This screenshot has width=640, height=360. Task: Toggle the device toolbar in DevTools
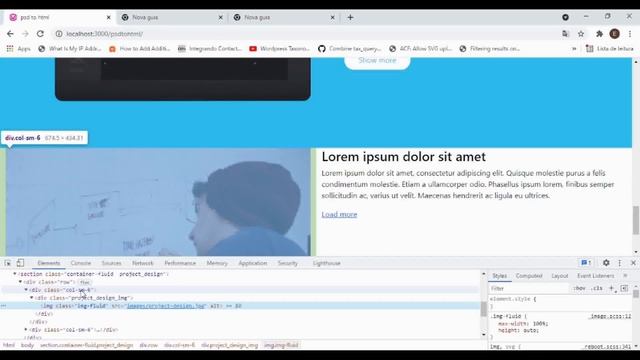coord(20,263)
